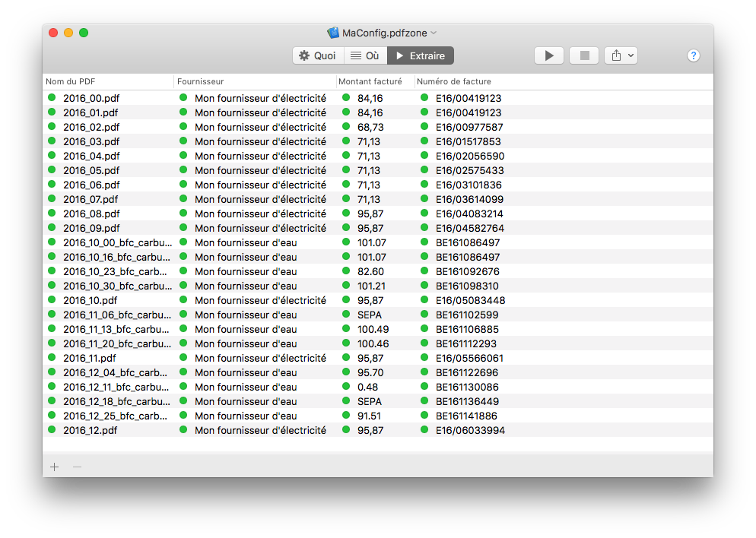Open the Share export menu
Viewport: 756px width, 538px height.
[x=620, y=55]
